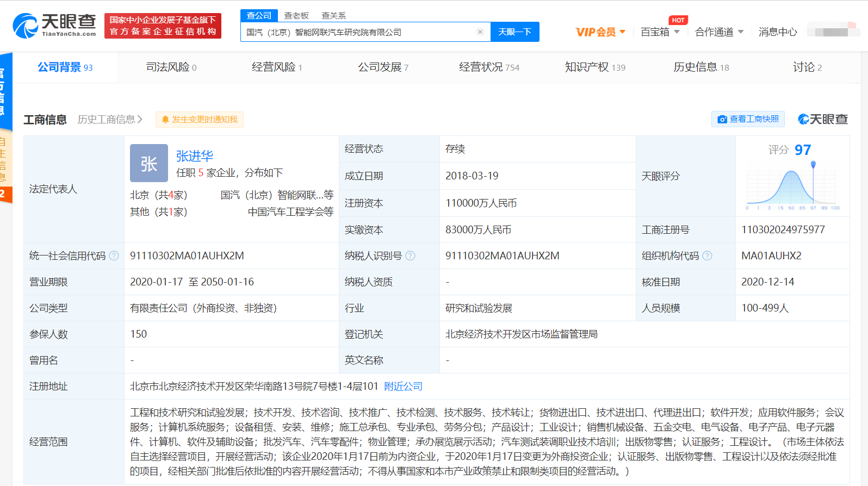Click the 其他（共1家）entry
The height and width of the screenshot is (486, 868).
(158, 212)
